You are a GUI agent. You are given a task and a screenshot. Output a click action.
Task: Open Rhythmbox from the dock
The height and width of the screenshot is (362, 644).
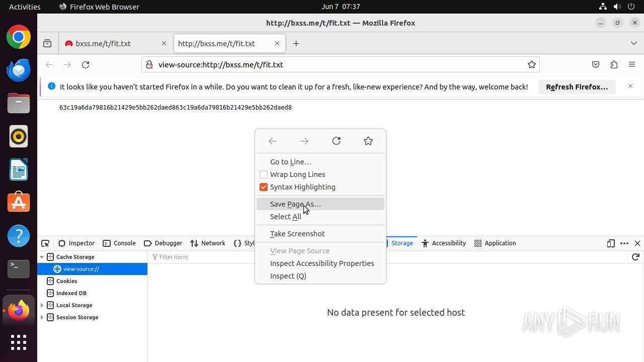19,136
